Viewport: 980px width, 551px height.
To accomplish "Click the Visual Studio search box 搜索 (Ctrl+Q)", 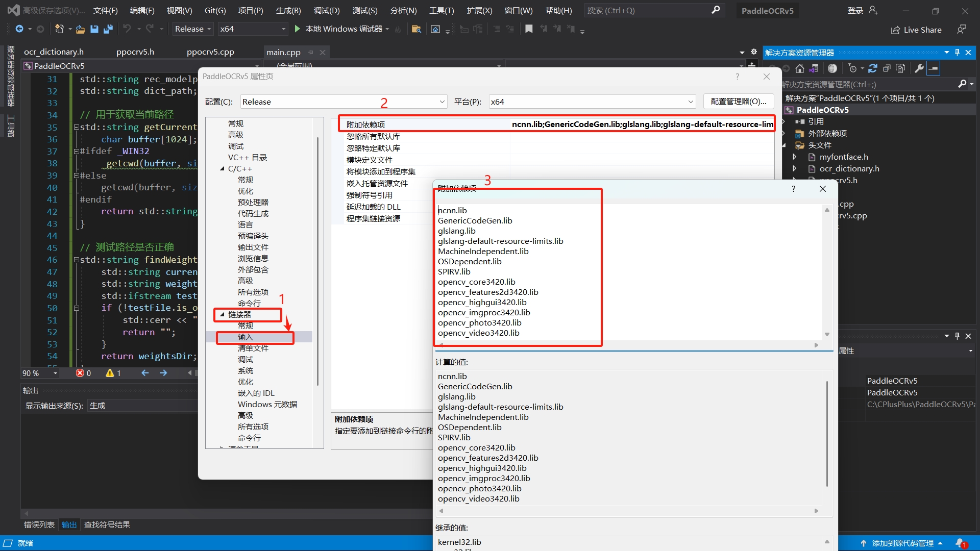I will point(653,10).
